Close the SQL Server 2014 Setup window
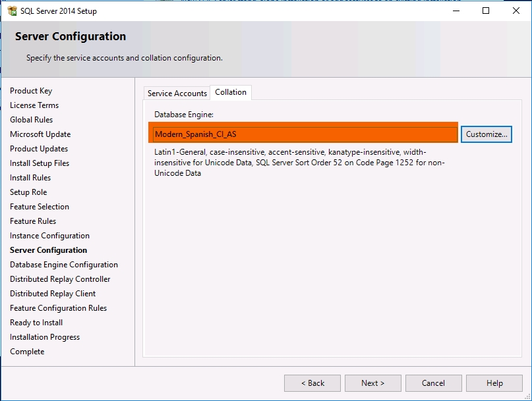 coord(516,11)
